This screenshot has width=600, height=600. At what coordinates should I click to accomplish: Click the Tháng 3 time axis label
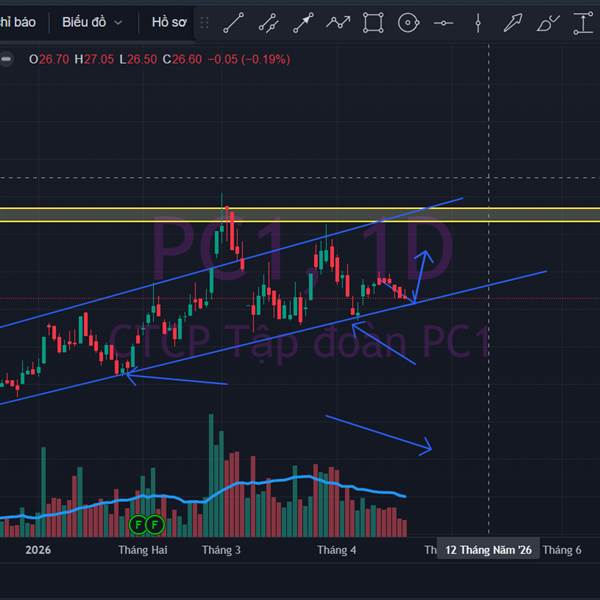point(221,550)
